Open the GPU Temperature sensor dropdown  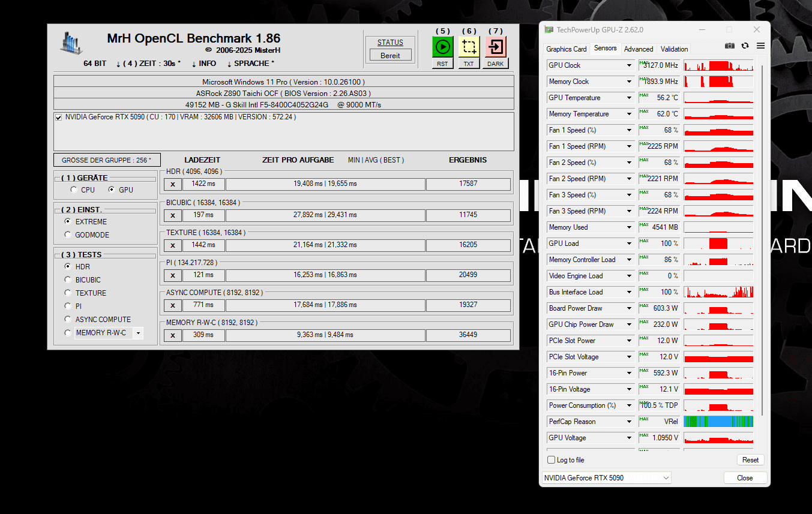click(630, 98)
